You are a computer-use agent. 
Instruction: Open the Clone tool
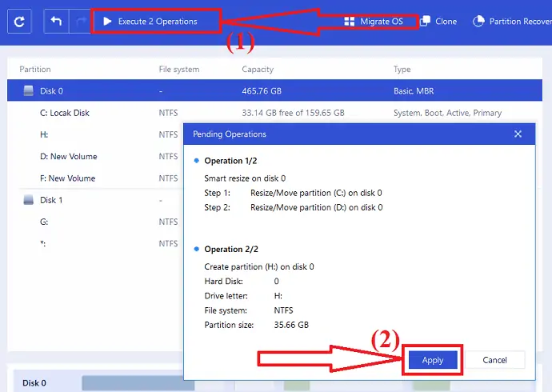click(x=438, y=22)
